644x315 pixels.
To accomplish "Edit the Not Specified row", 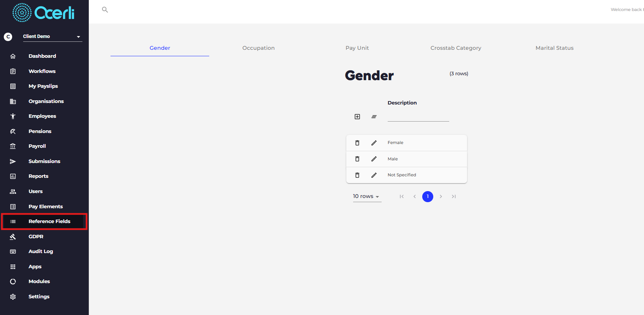I will [x=374, y=175].
